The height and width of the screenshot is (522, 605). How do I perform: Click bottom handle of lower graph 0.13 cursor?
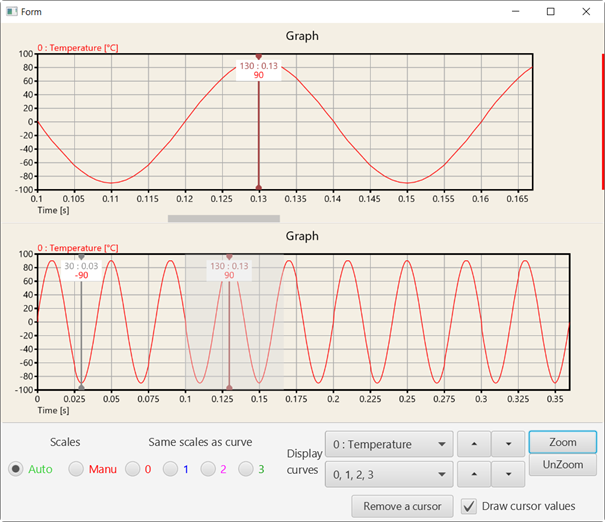229,388
